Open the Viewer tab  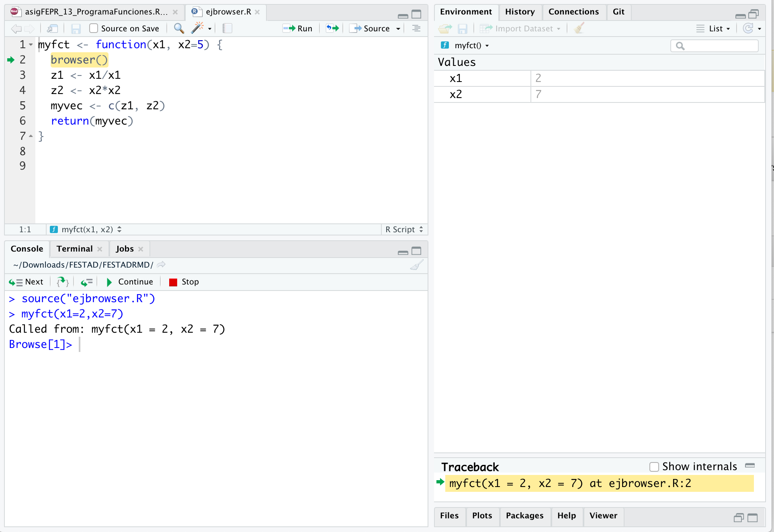point(603,516)
